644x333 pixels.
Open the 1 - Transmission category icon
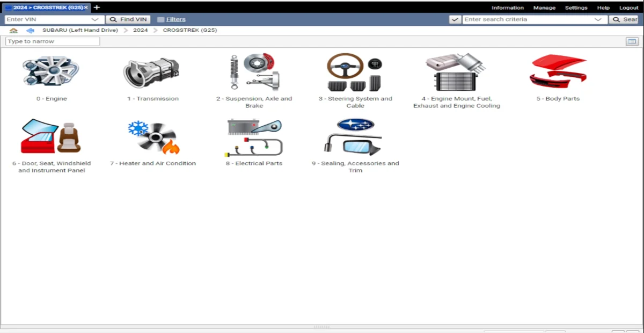pos(152,73)
